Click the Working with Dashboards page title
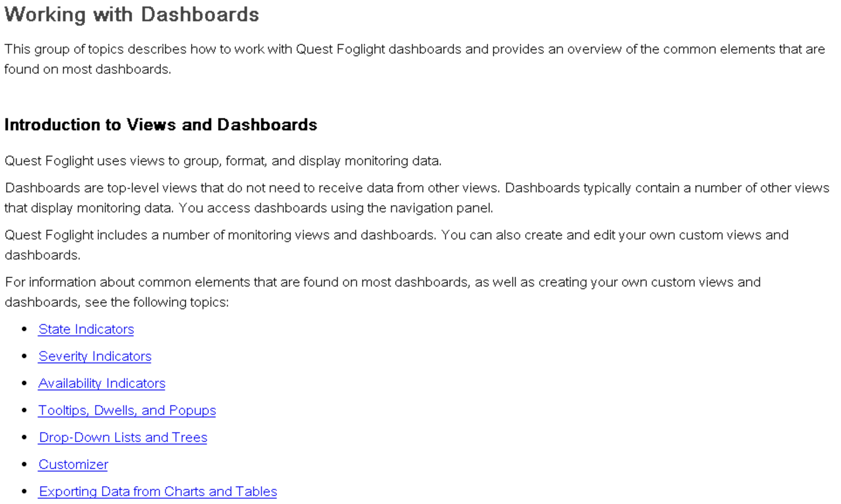This screenshot has width=841, height=504. 132,15
